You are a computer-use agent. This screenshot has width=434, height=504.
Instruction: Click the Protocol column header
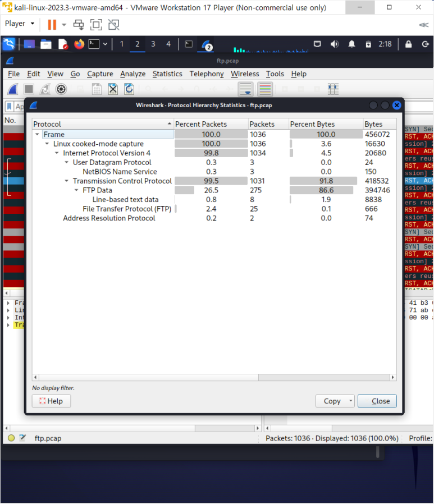(x=103, y=124)
